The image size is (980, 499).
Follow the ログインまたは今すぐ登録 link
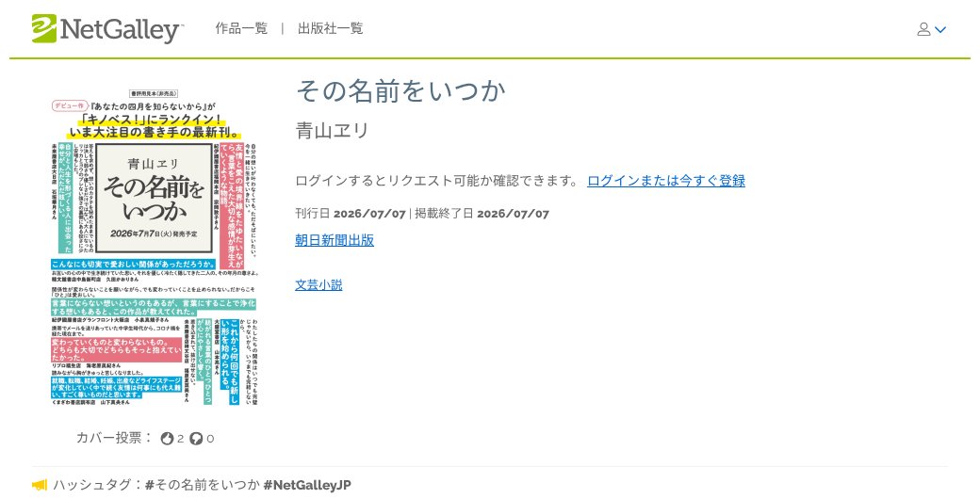[665, 181]
